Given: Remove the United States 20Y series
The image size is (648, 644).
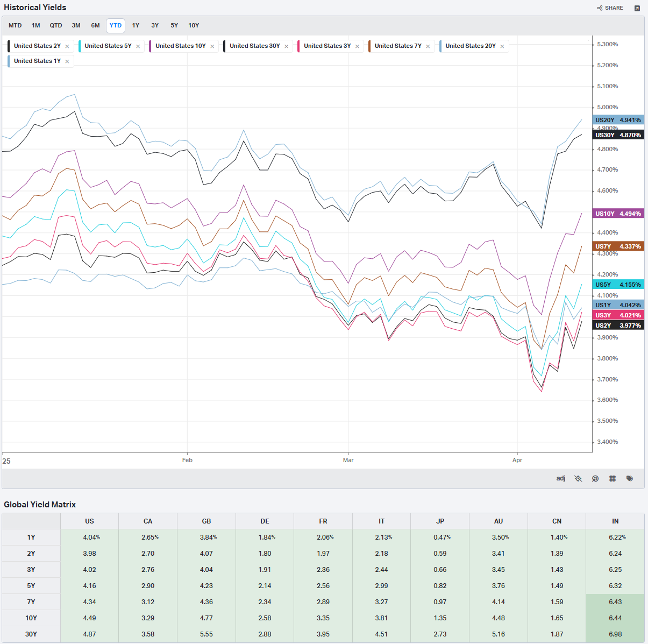Looking at the screenshot, I should [x=502, y=46].
